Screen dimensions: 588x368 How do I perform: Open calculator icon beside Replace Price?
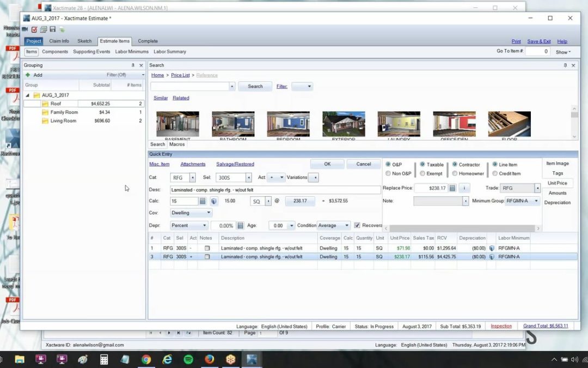[452, 188]
